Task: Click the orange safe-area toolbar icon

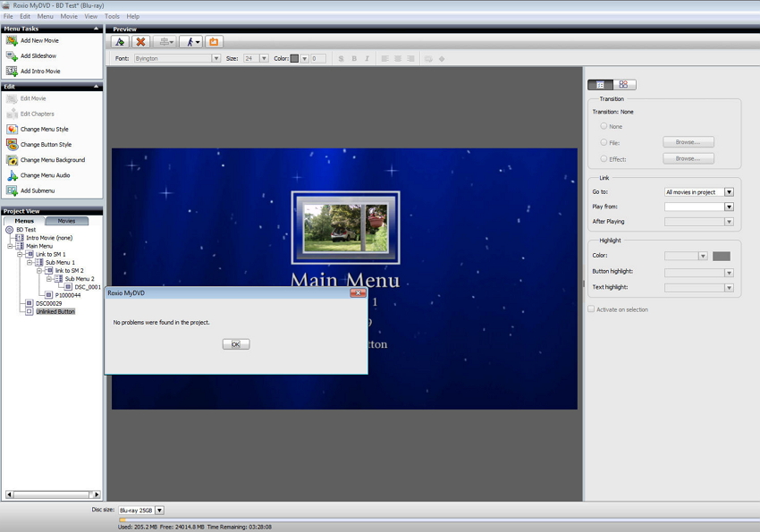Action: coord(214,42)
